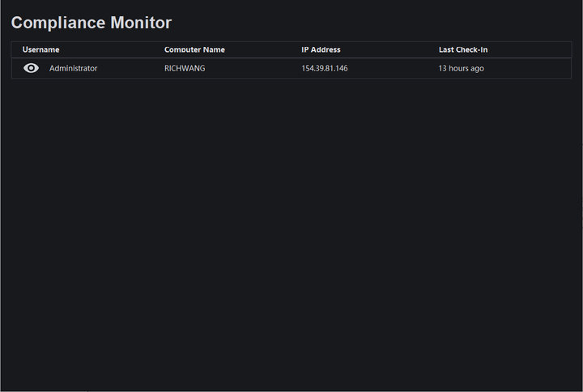Screen dimensions: 583x392
Task: Click the IP Address column header
Action: (321, 49)
